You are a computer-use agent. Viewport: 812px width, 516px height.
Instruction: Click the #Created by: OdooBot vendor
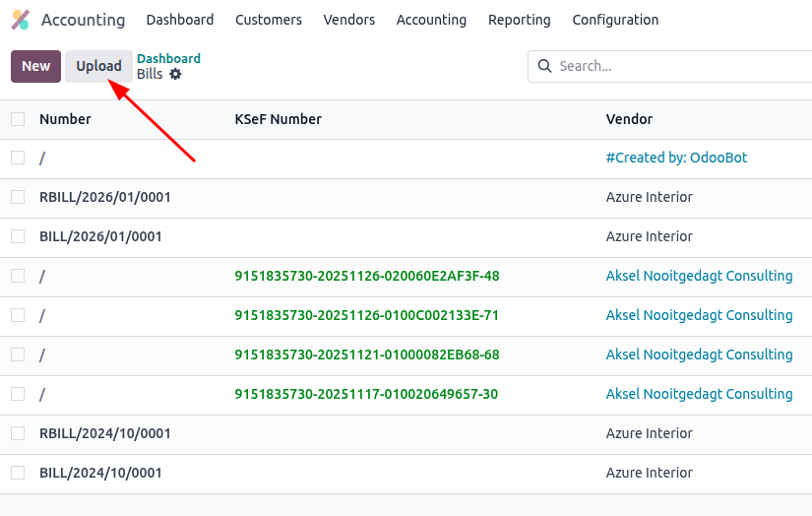[676, 158]
